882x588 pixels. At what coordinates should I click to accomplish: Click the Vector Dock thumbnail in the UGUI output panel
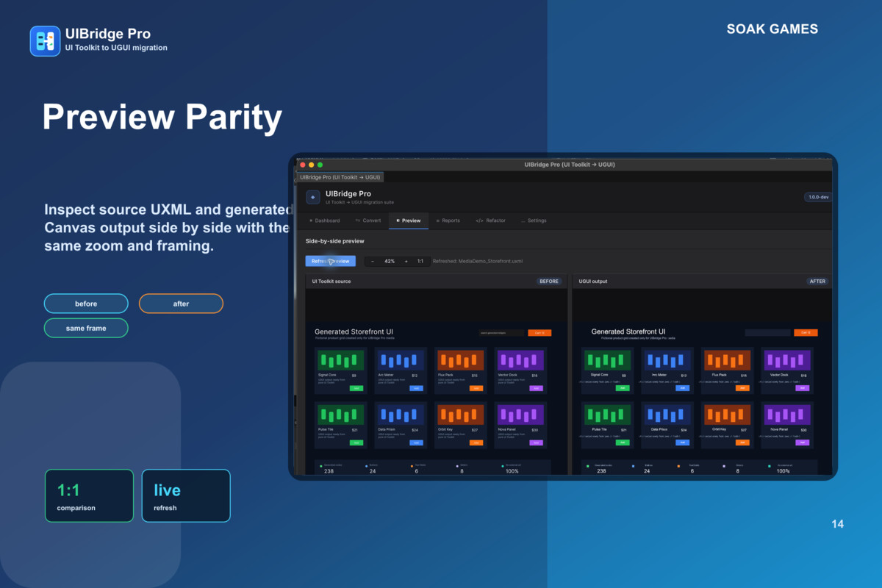787,360
